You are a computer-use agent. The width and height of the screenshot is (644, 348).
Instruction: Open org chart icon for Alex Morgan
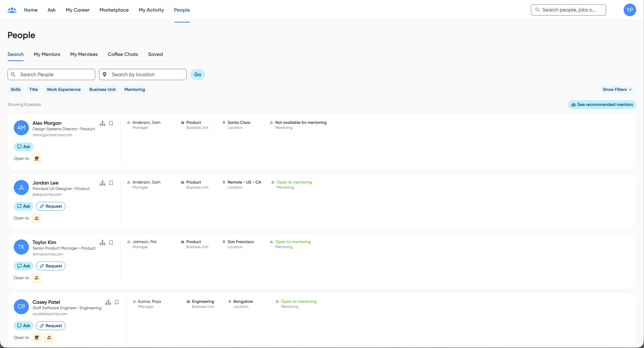point(103,123)
